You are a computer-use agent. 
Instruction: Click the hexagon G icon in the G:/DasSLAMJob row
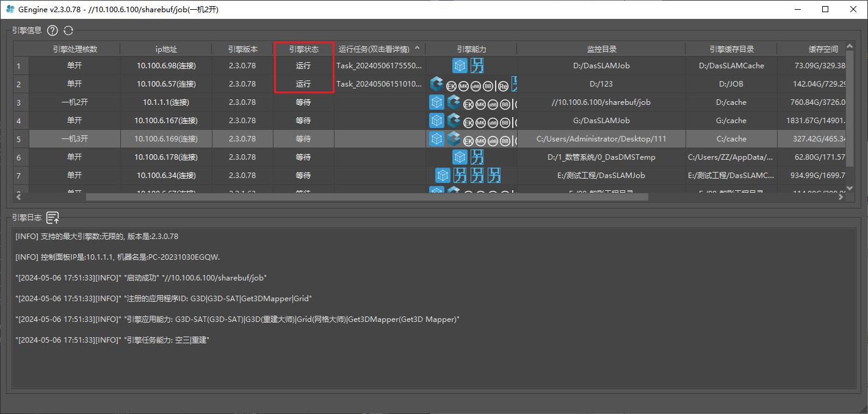(454, 120)
